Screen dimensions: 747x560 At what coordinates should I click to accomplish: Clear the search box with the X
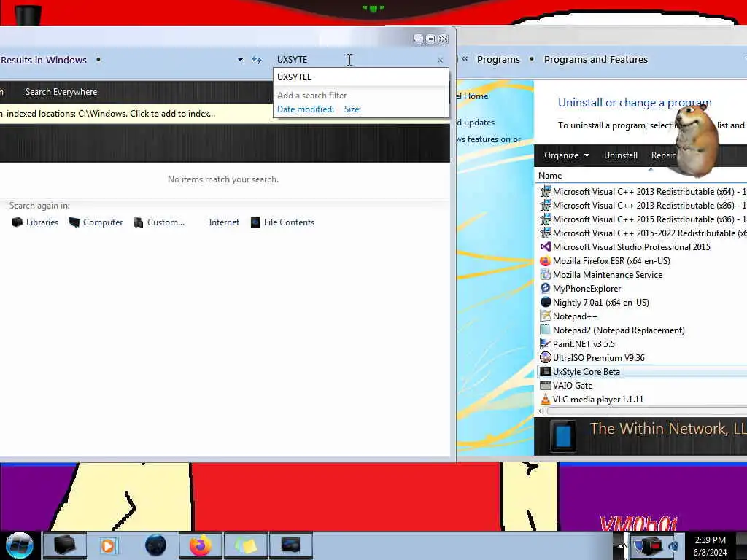440,60
